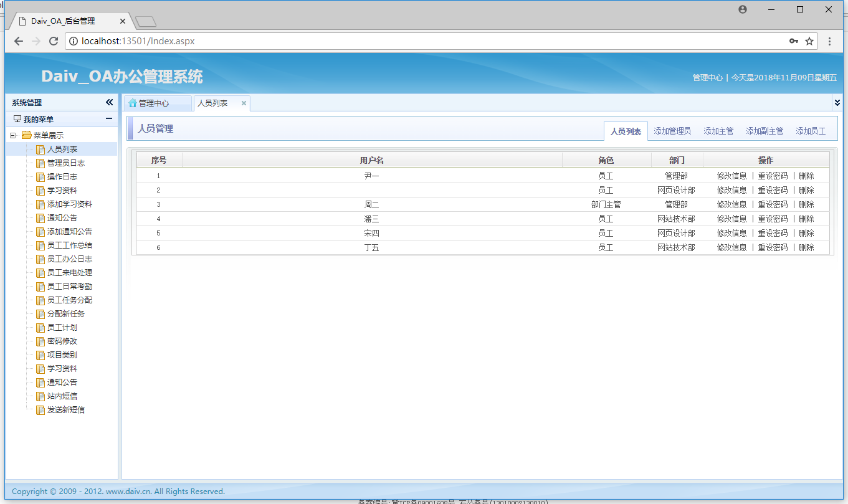848x504 pixels.
Task: Click 管理中心 link in header
Action: click(708, 78)
